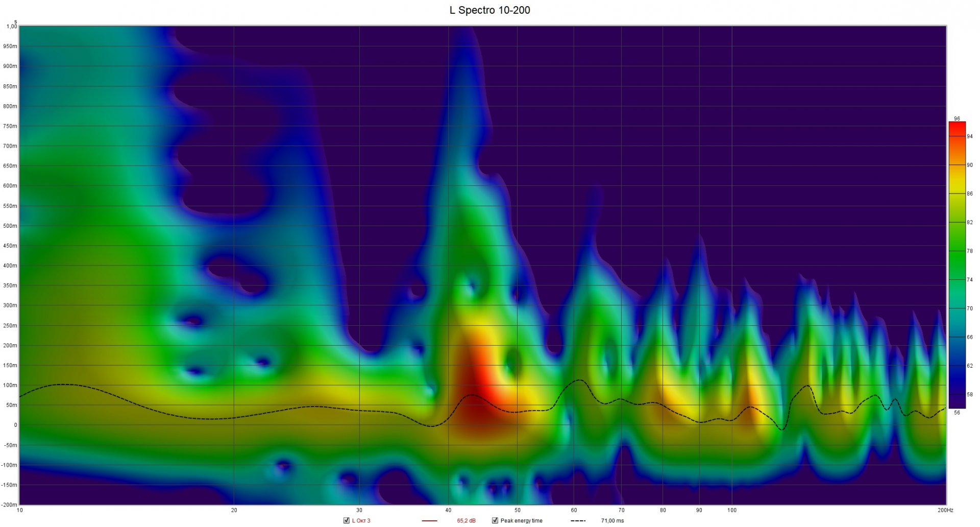Click the "950m" time axis label
The image size is (980, 527).
(10, 46)
